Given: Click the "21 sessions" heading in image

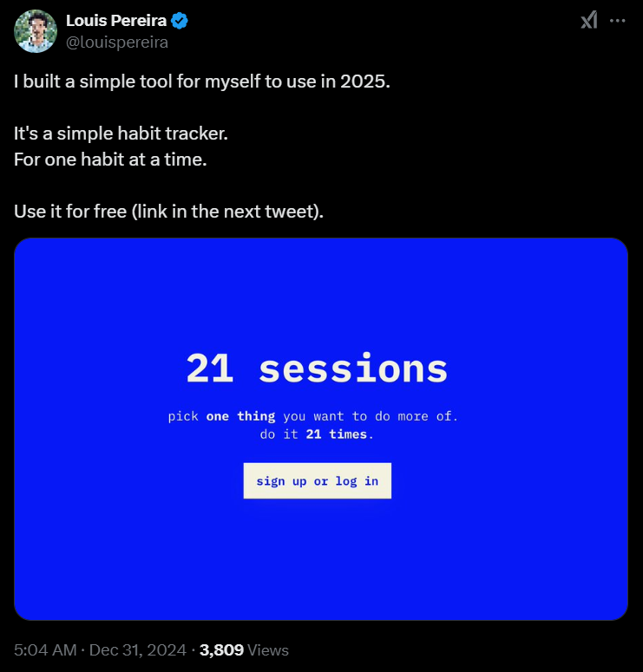Looking at the screenshot, I should coord(317,369).
